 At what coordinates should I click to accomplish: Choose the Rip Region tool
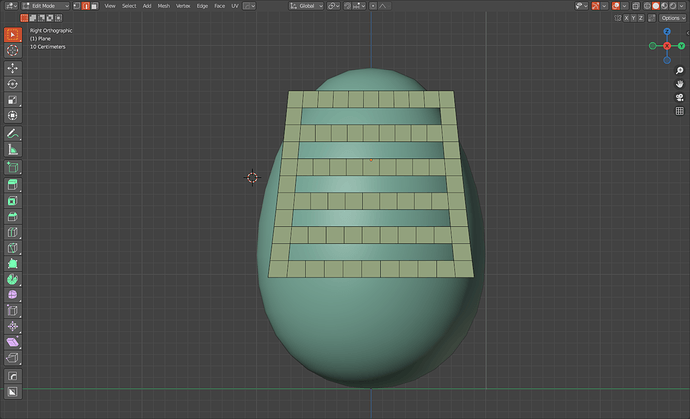click(13, 358)
